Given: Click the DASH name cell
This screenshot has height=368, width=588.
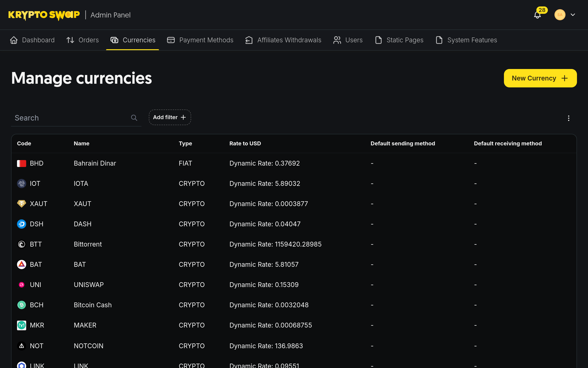Looking at the screenshot, I should pyautogui.click(x=83, y=224).
